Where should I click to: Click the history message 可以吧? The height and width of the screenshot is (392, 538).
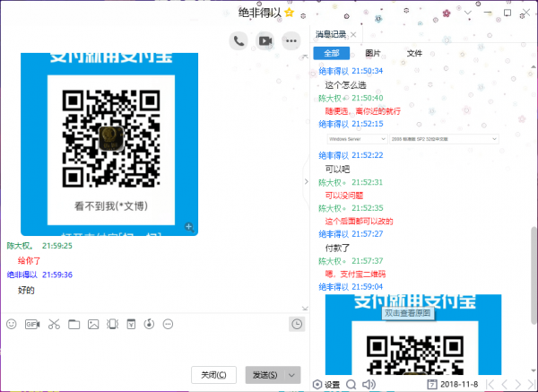[x=337, y=170]
